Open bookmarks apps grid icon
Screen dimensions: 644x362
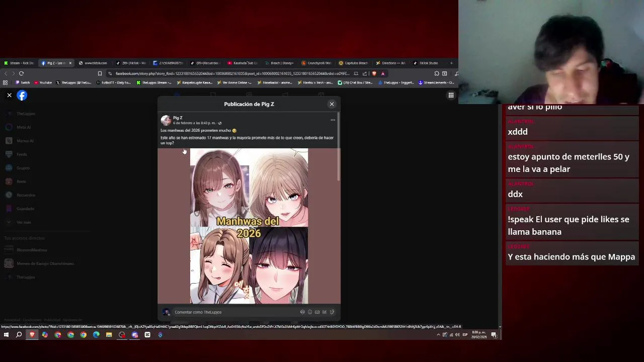click(6, 82)
